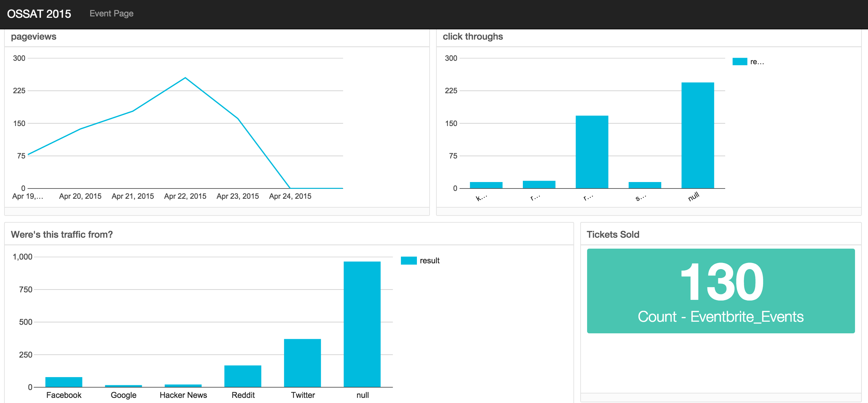Click the tallest null bar in traffic chart
Viewport: 868px width, 403px height.
pos(362,324)
